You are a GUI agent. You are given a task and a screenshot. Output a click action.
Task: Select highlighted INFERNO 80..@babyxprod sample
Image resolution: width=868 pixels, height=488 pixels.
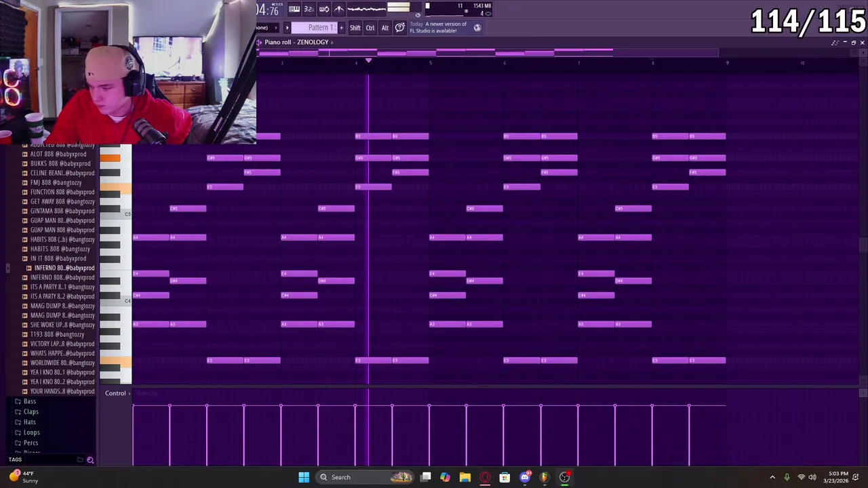click(x=64, y=268)
